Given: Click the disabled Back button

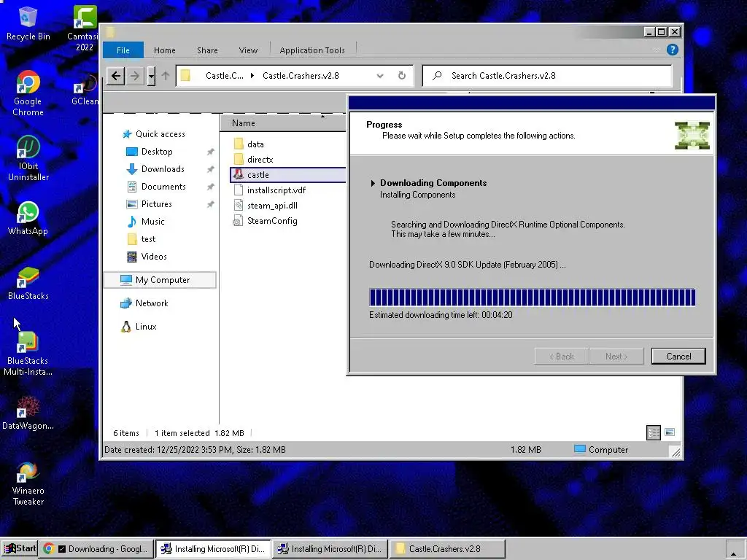Looking at the screenshot, I should coord(562,356).
